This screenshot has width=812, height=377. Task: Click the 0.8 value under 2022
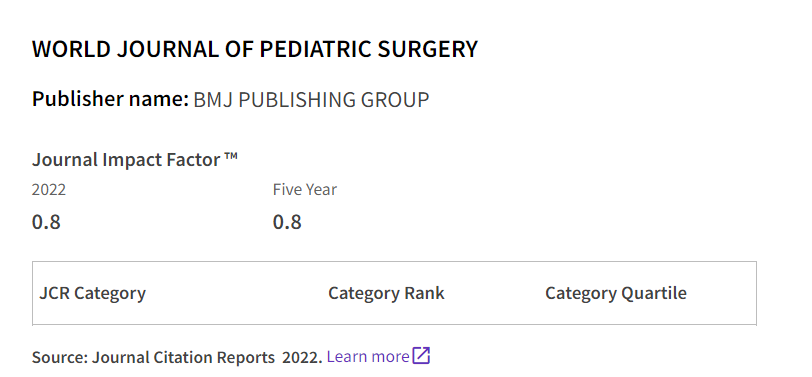[46, 222]
